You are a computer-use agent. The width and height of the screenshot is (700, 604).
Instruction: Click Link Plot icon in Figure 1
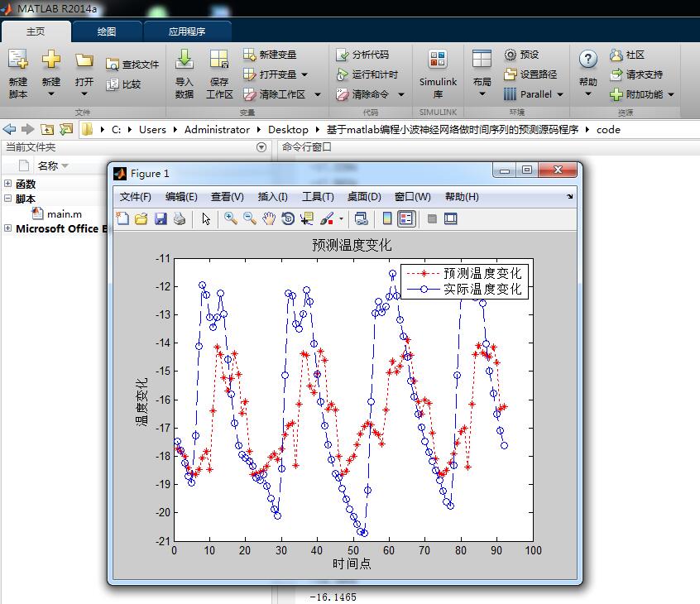(x=361, y=218)
